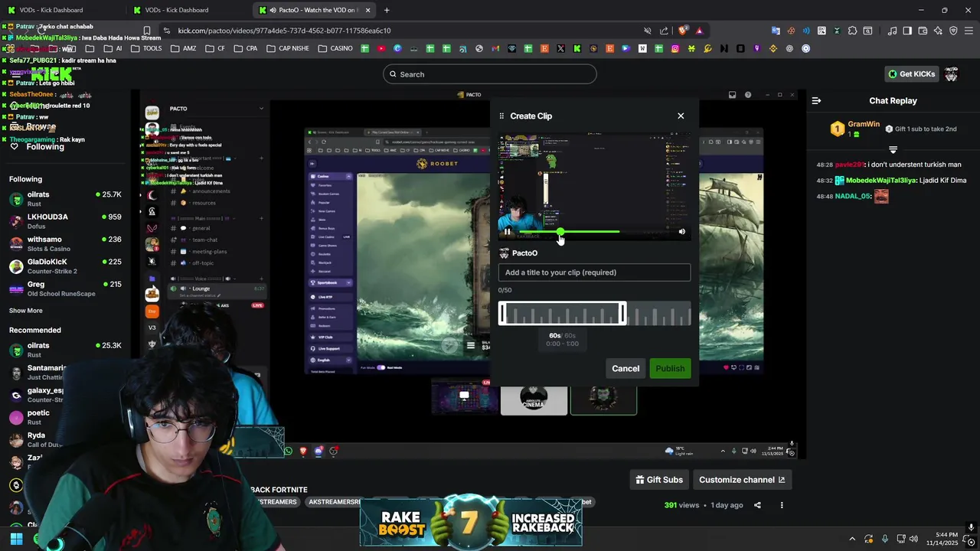
Task: Publish the clip
Action: tap(670, 369)
